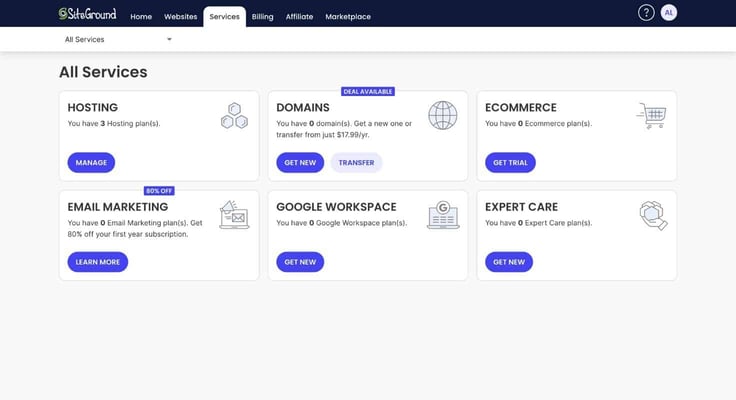This screenshot has height=400, width=736.
Task: Click the All Services page heading
Action: (103, 72)
